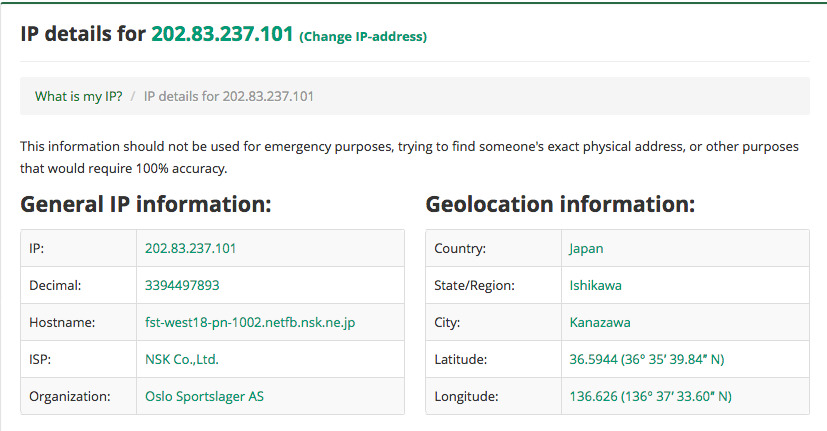This screenshot has height=431, width=827.
Task: Select the Ishikawa region link
Action: click(595, 285)
